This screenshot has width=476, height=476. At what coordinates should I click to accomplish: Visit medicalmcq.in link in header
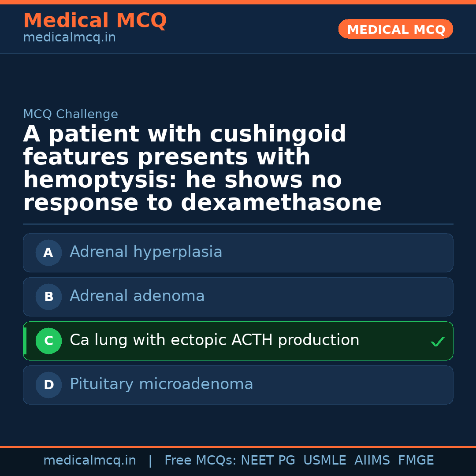pyautogui.click(x=69, y=38)
